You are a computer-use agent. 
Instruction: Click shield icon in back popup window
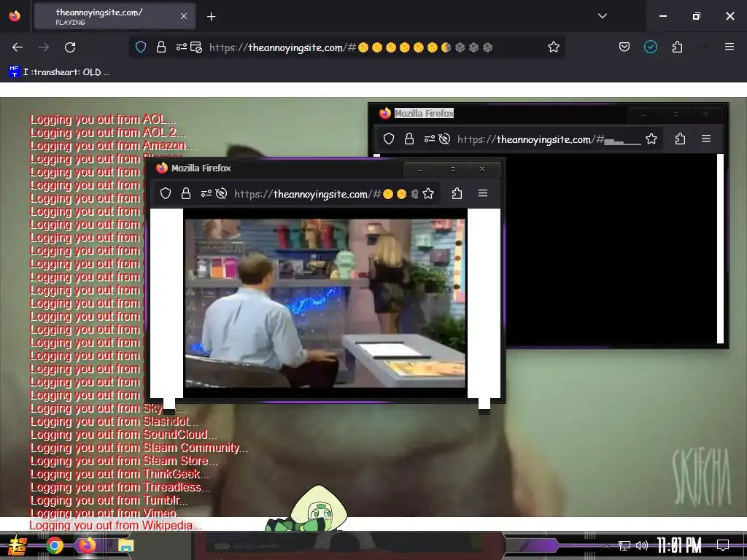coord(389,139)
